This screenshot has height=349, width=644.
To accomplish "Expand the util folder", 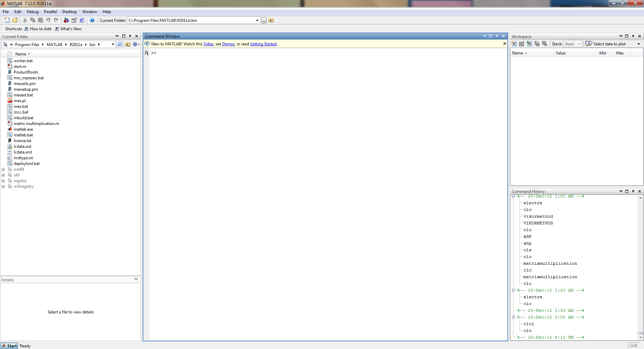I will tap(3, 175).
